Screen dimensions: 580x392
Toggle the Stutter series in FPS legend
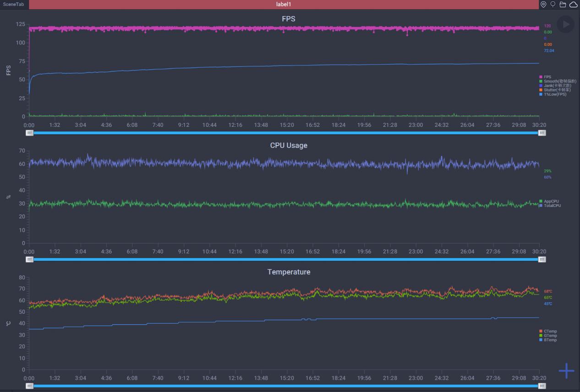[555, 90]
